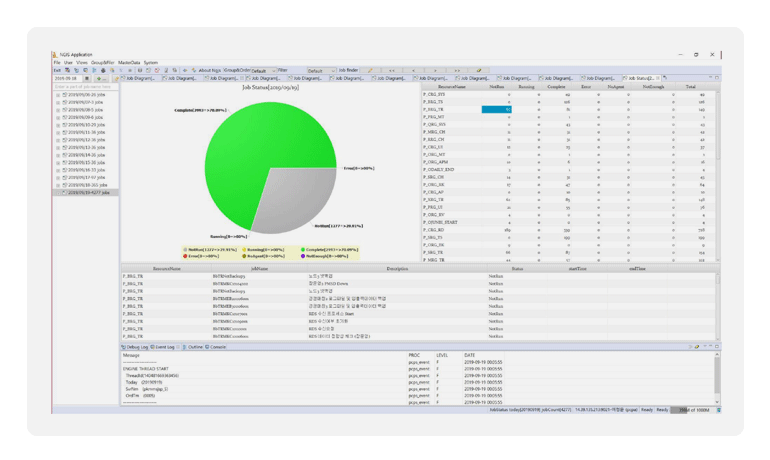Open the Views menu
The height and width of the screenshot is (460, 770).
pyautogui.click(x=82, y=63)
